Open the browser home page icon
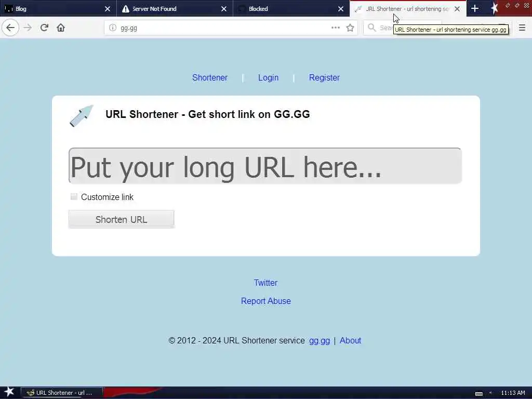 click(61, 28)
